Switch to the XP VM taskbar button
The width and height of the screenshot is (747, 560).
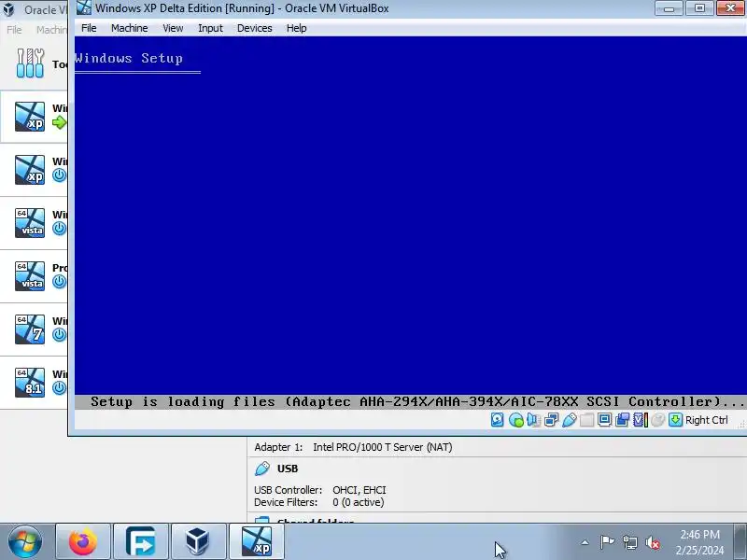(x=256, y=542)
